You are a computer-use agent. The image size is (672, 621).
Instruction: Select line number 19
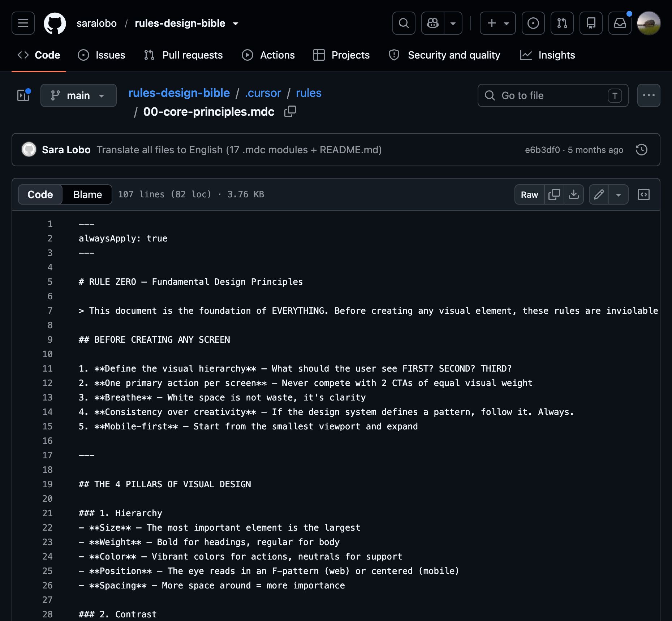(48, 484)
